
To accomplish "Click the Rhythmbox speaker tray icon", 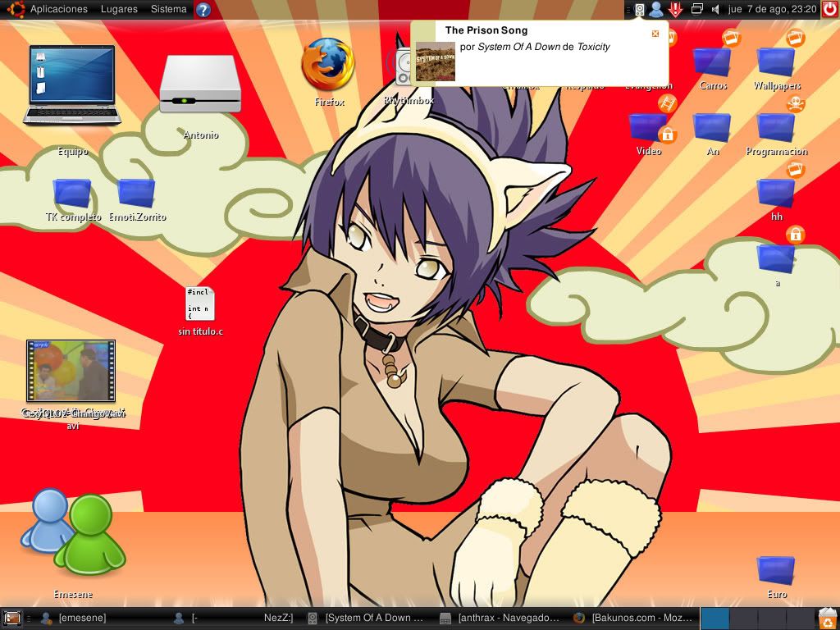I will pos(639,10).
